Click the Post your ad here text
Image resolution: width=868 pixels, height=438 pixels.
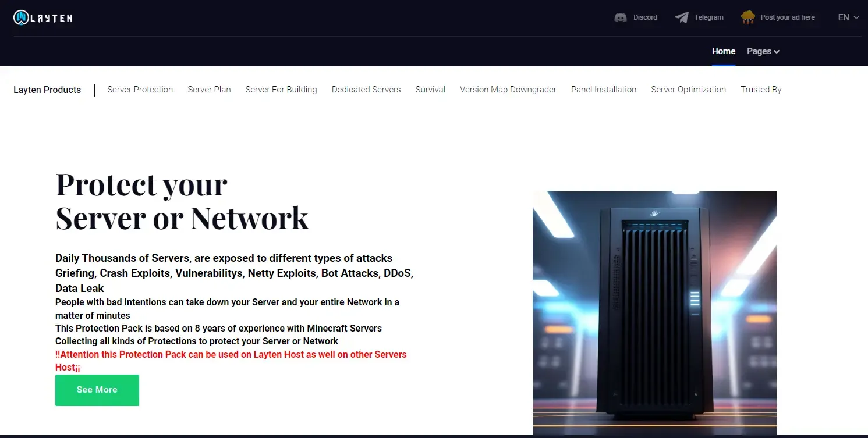click(x=788, y=17)
